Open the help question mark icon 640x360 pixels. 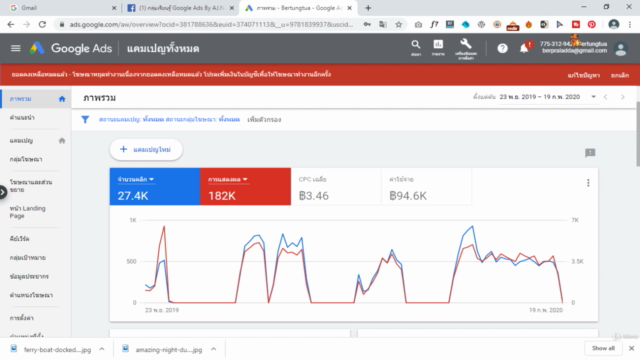(x=502, y=49)
